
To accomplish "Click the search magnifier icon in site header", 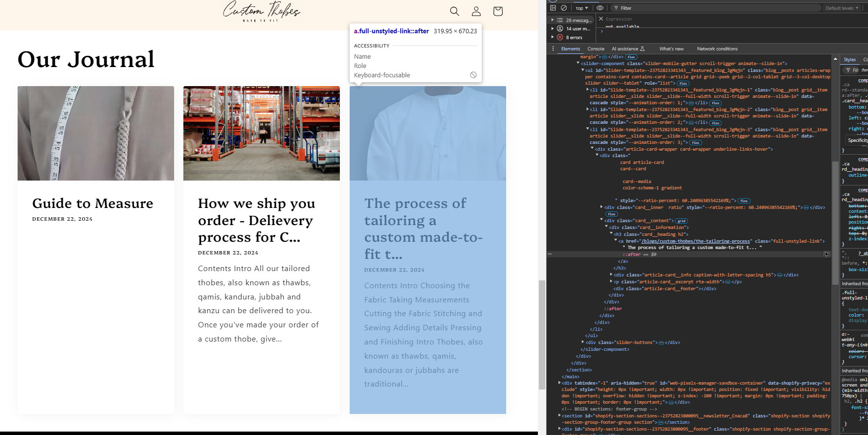I will (x=454, y=11).
